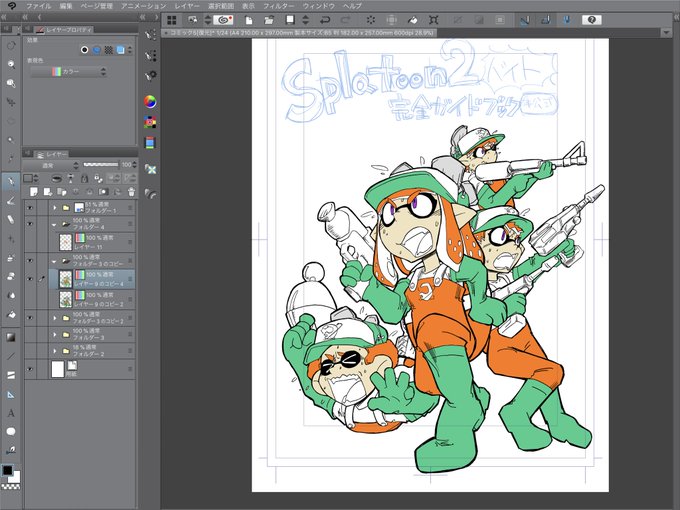Select the fill bucket tool in toolbox
This screenshot has width=680, height=510.
pos(11,314)
